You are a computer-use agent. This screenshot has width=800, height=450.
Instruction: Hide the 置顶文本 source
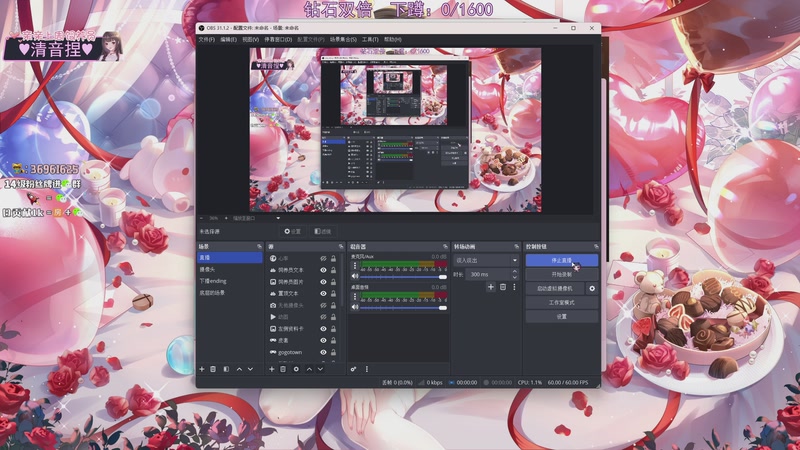click(323, 294)
